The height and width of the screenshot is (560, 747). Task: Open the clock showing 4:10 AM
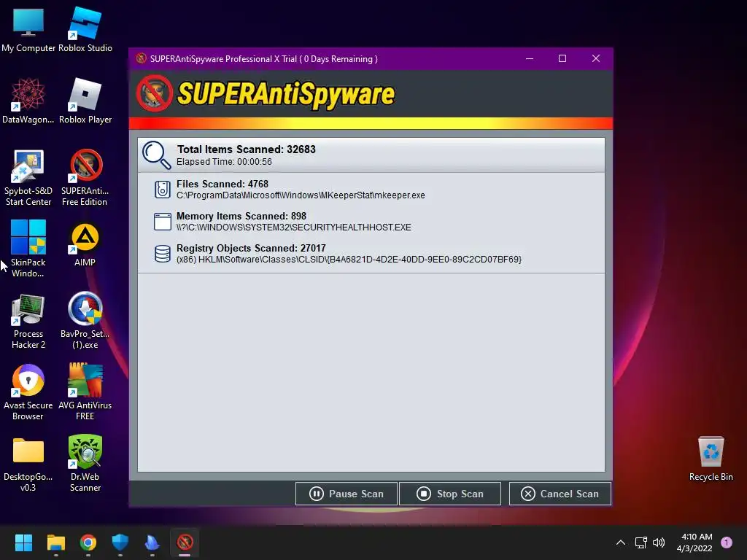point(695,542)
